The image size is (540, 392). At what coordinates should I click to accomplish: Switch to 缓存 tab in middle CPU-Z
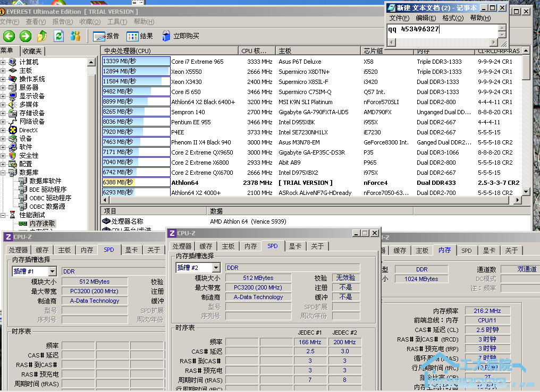pyautogui.click(x=206, y=246)
